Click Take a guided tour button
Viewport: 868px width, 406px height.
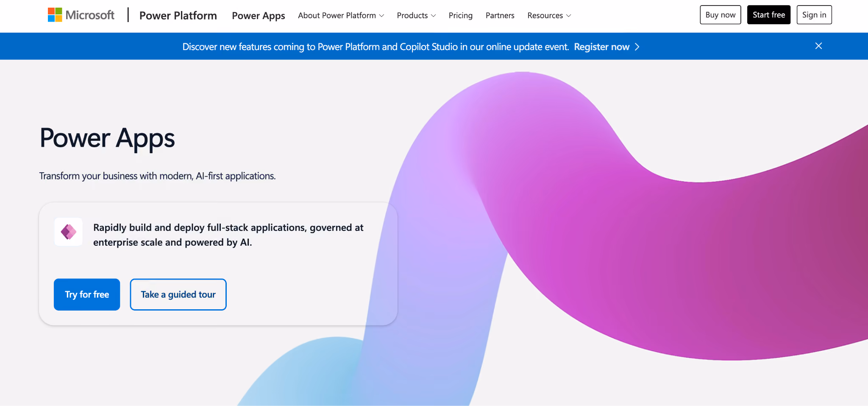(178, 294)
